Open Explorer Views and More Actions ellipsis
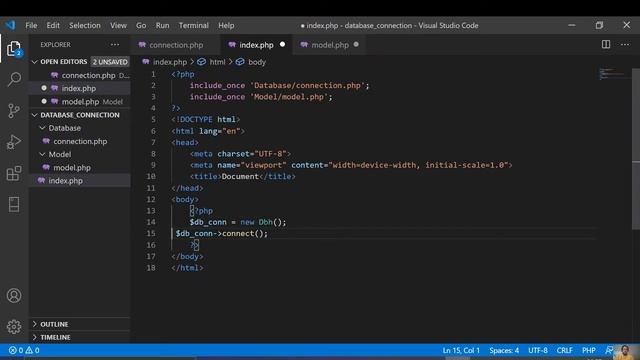This screenshot has height=360, width=640. click(115, 44)
